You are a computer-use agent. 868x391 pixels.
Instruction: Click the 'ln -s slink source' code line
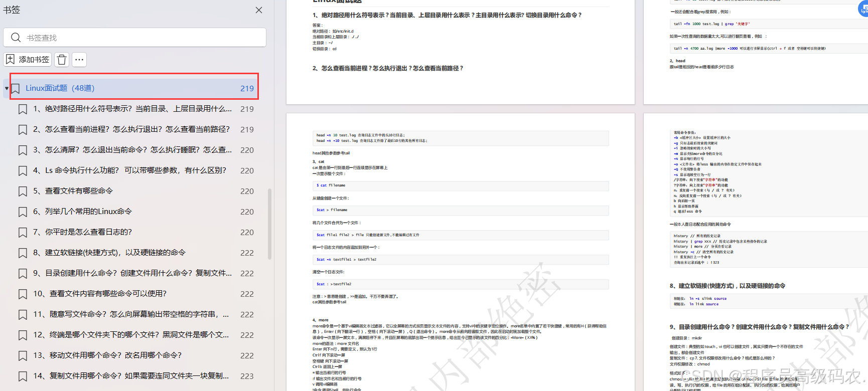coord(707,299)
